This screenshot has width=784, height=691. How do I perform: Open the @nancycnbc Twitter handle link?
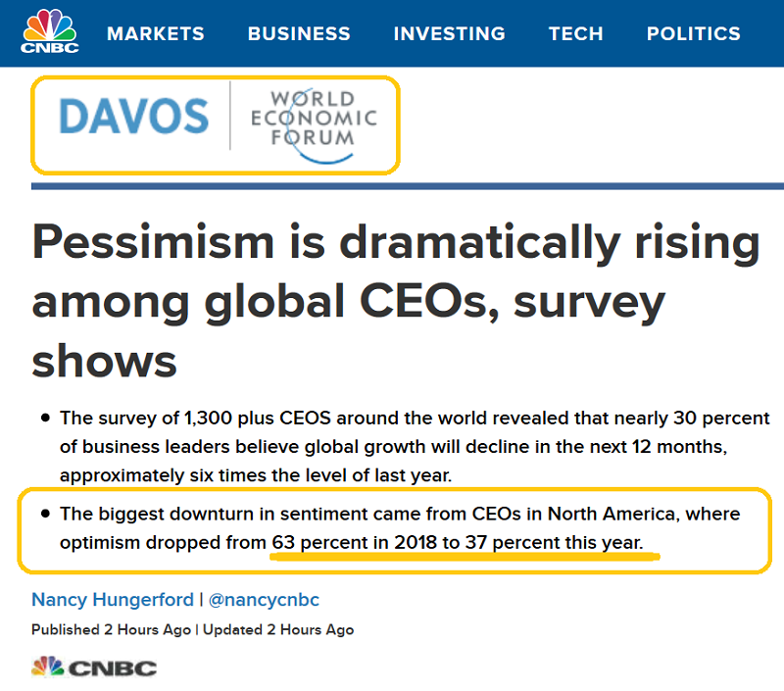(266, 599)
